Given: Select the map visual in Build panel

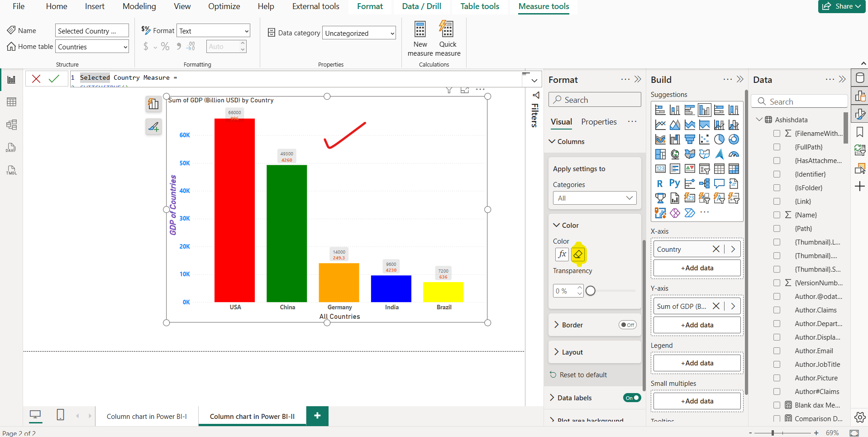Looking at the screenshot, I should 675,154.
